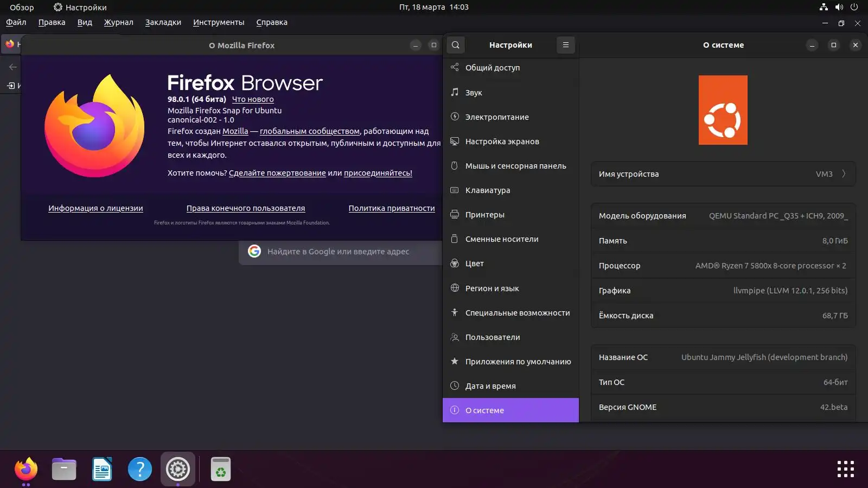Click the disk capacity value 68,7 ГБ
This screenshot has width=868, height=488.
pyautogui.click(x=835, y=316)
